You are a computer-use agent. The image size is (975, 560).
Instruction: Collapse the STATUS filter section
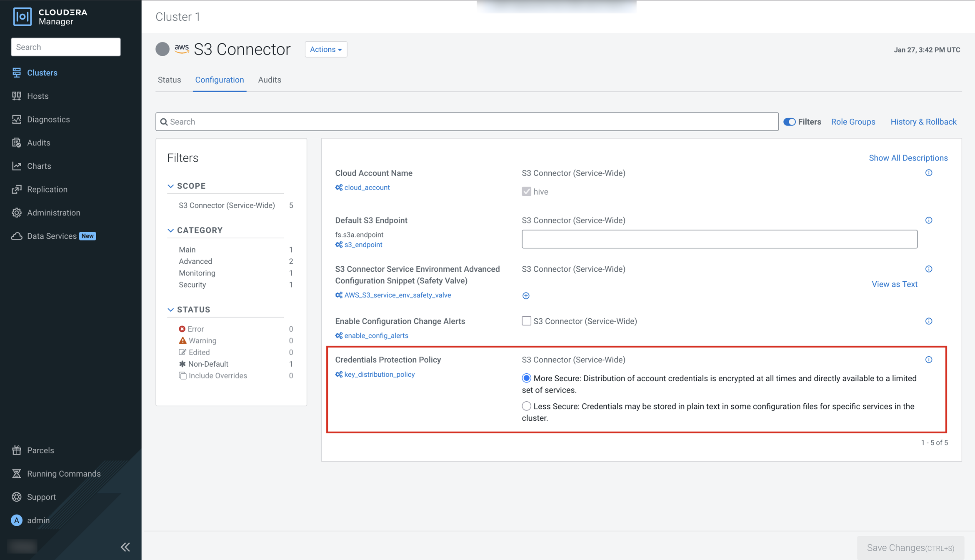(x=171, y=310)
